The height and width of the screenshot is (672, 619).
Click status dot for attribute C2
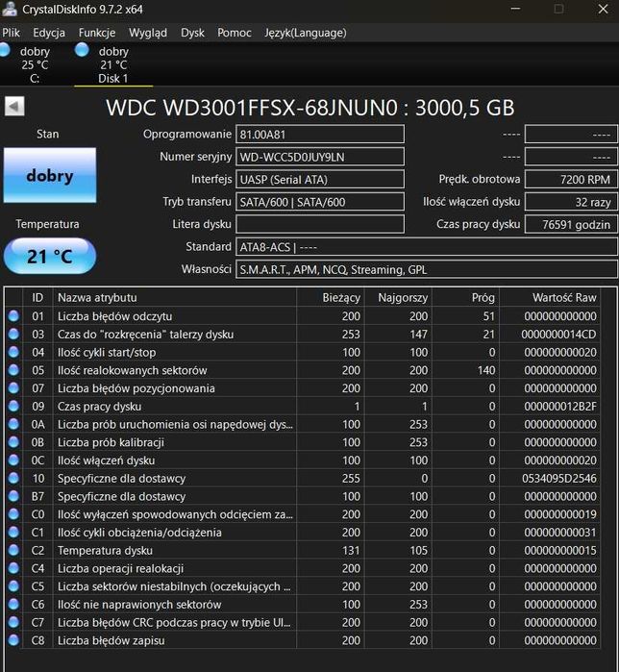(13, 550)
